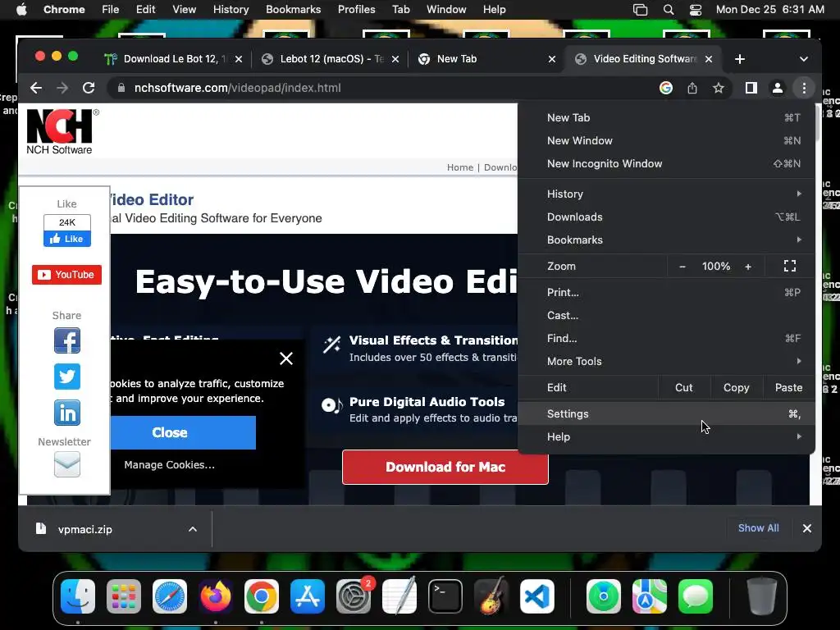Choose Cast... from the menu

(666, 316)
